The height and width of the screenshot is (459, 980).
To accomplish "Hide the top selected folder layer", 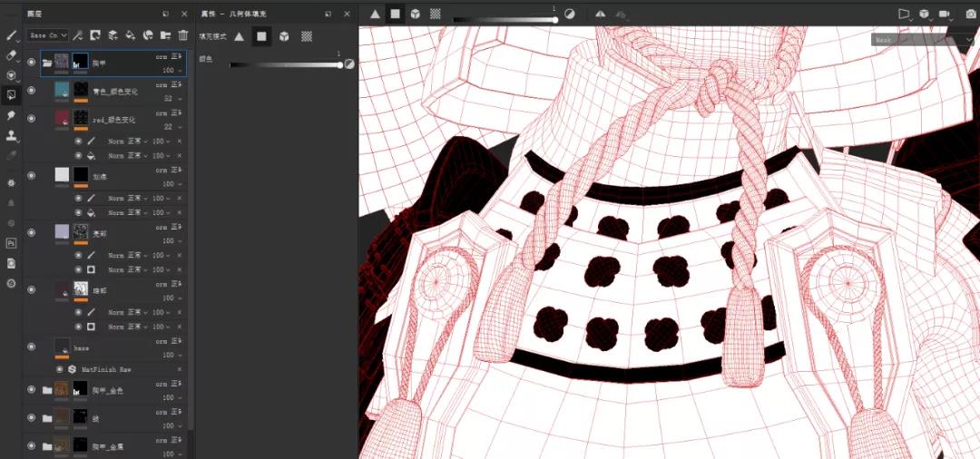I will (x=31, y=63).
